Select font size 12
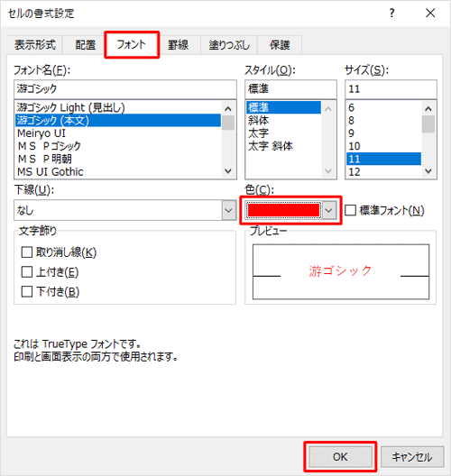 pos(383,172)
